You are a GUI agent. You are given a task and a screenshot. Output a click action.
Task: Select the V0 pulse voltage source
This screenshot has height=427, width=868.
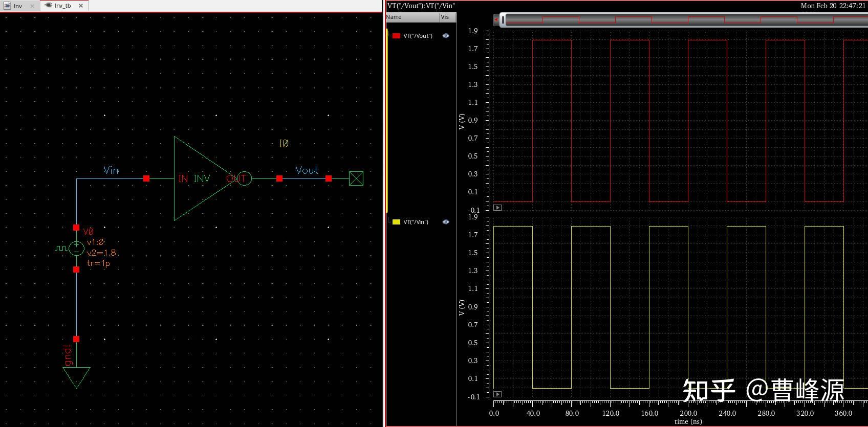[x=76, y=249]
